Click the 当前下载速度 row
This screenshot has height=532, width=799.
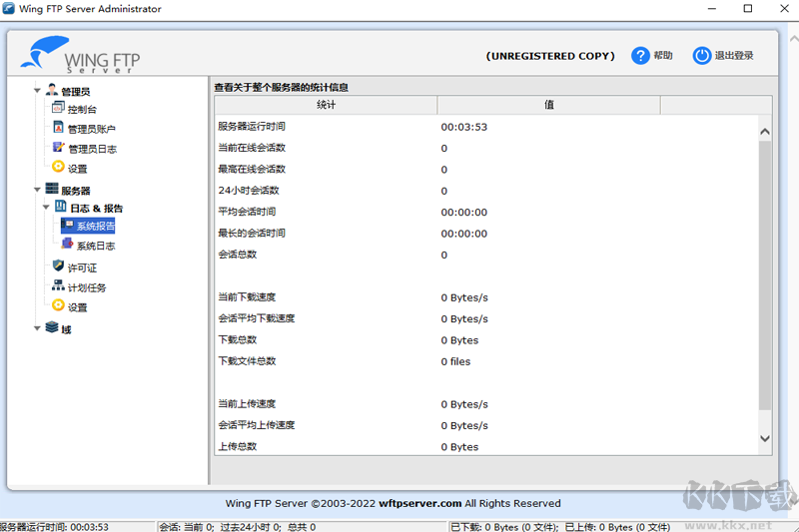click(x=486, y=297)
